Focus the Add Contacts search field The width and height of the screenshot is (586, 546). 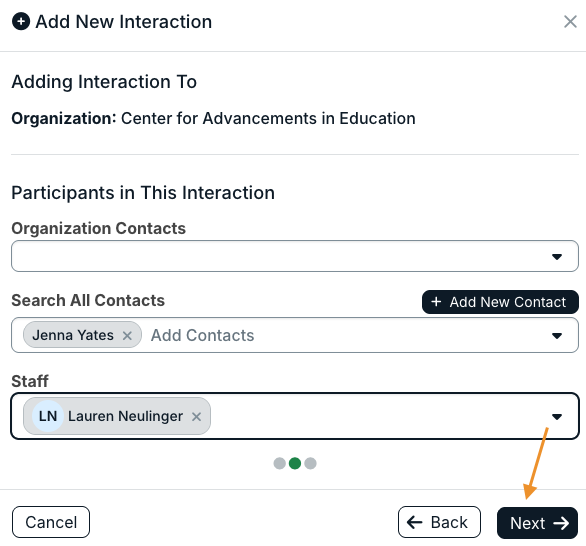coord(344,335)
